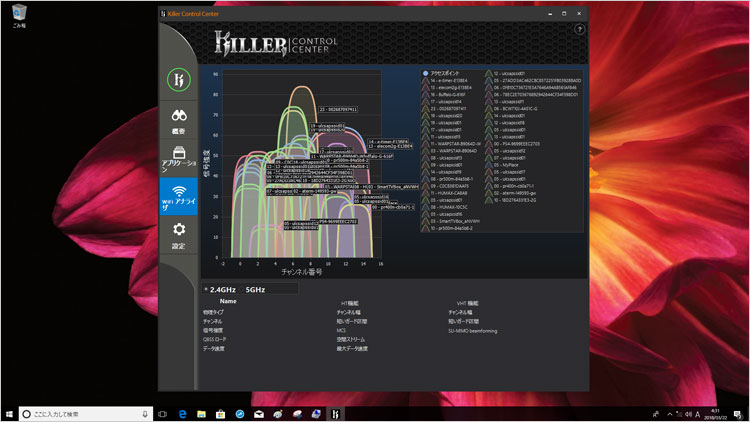Image resolution: width=750 pixels, height=422 pixels.
Task: Open the Recycle Bin desktop icon
Action: 19,16
